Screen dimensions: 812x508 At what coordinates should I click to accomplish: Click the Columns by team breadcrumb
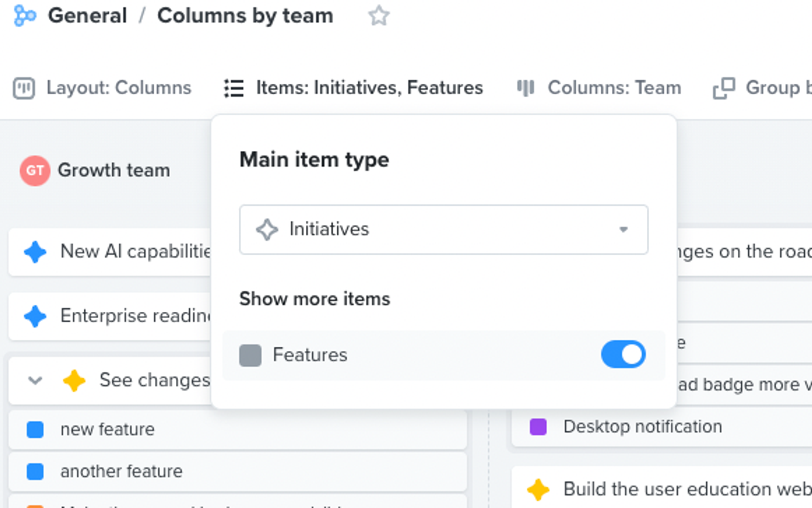point(245,15)
